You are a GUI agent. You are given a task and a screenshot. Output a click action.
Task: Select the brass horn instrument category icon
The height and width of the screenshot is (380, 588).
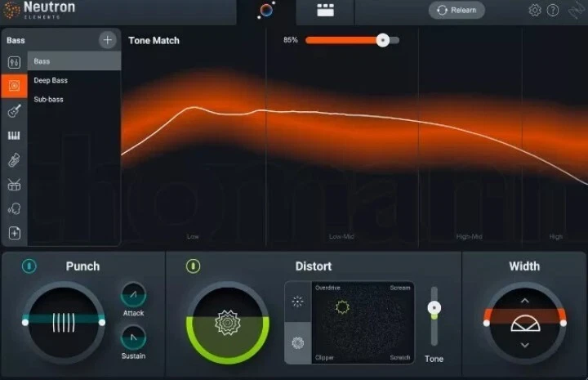coord(14,160)
